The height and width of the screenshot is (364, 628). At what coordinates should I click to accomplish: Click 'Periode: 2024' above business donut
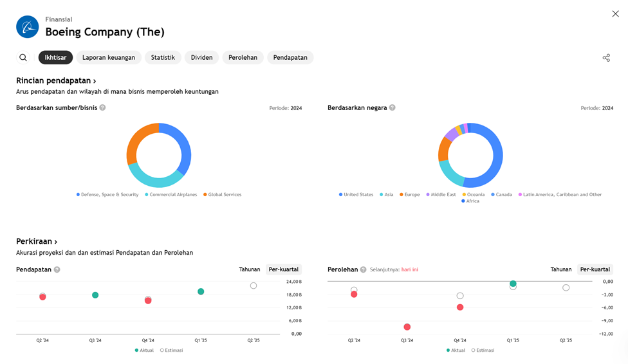286,108
